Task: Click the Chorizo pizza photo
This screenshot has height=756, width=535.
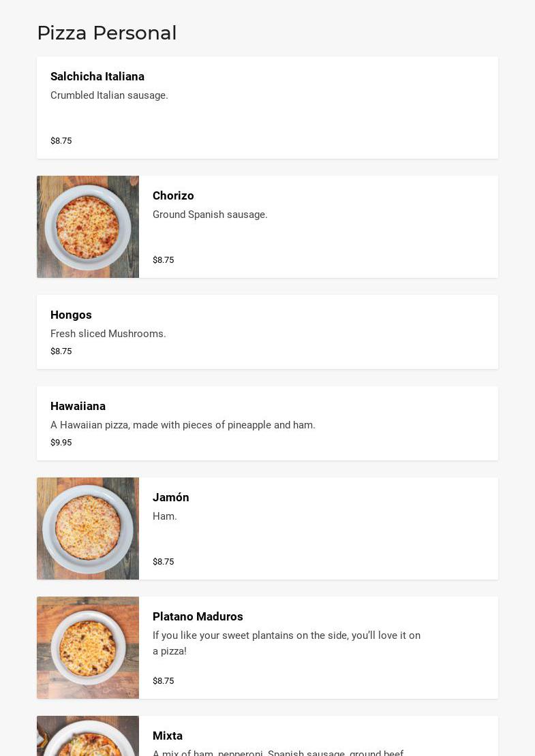Action: (x=88, y=227)
